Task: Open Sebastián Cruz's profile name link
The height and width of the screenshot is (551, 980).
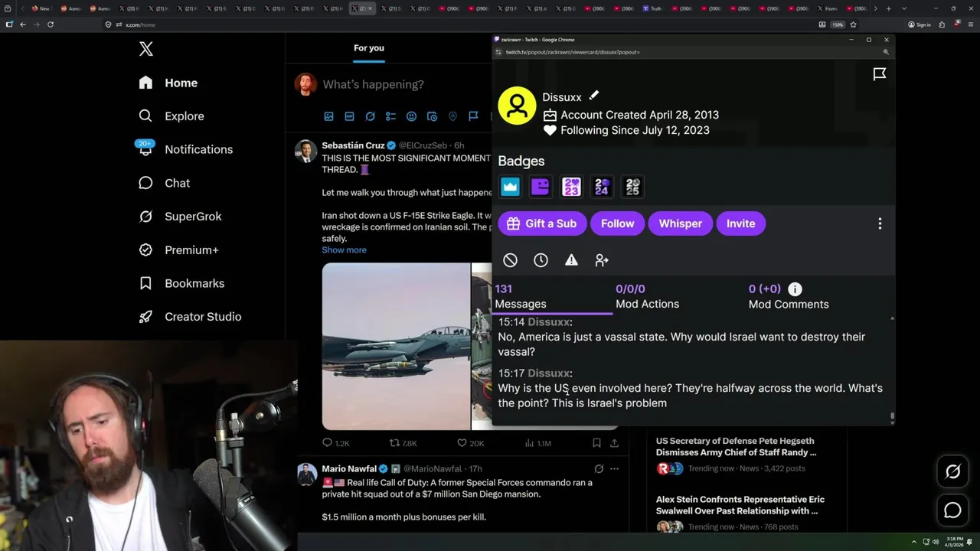Action: click(x=353, y=145)
